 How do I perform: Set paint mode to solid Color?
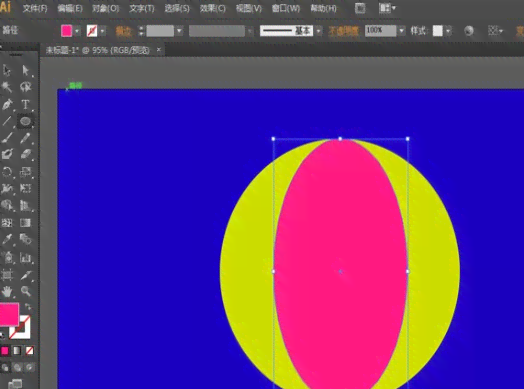coord(5,351)
